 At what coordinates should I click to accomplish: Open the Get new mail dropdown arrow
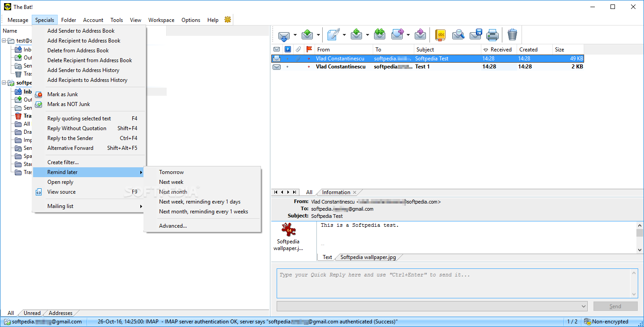295,35
